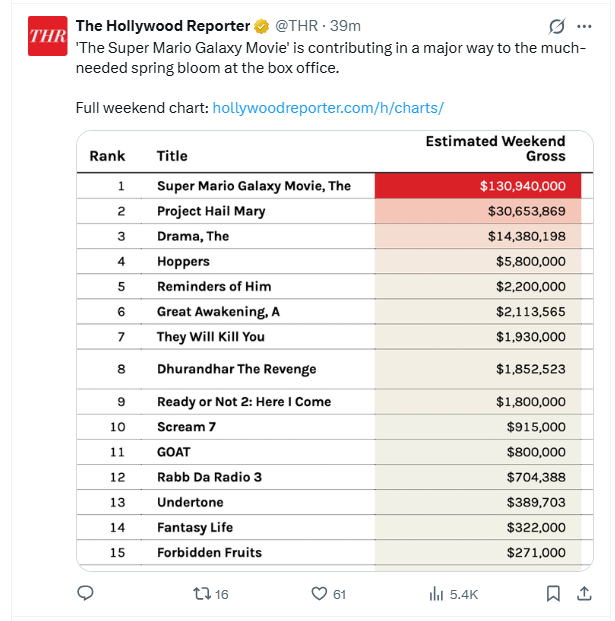Click the $1,930,000 gross value
615x621 pixels.
click(x=531, y=337)
